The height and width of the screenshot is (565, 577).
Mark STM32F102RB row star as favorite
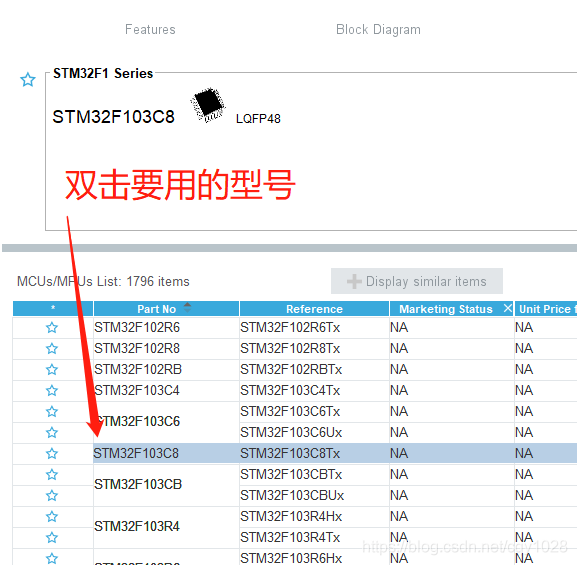pyautogui.click(x=52, y=369)
